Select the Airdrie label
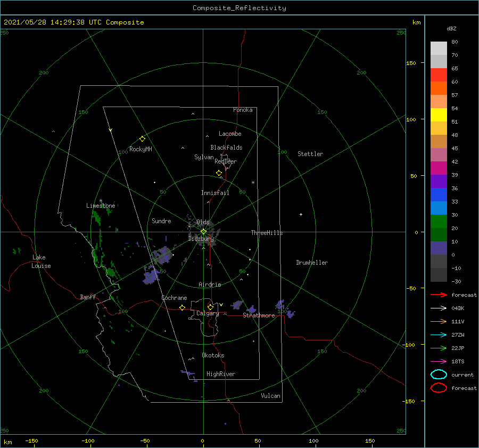The image size is (479, 448). click(210, 284)
